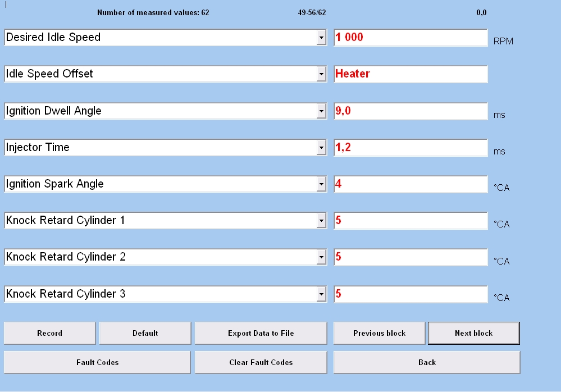This screenshot has height=392, width=561.
Task: Click the value field showing 9,0
Action: pos(411,111)
